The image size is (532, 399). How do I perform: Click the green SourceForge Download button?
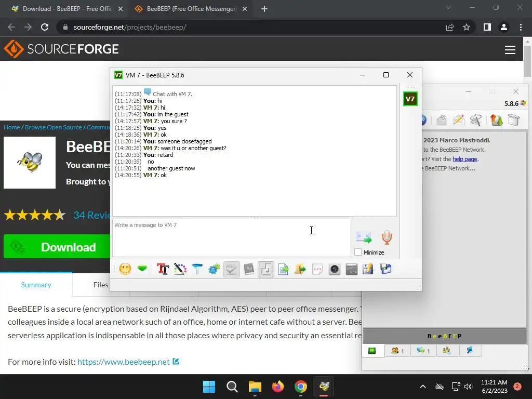[x=57, y=247]
